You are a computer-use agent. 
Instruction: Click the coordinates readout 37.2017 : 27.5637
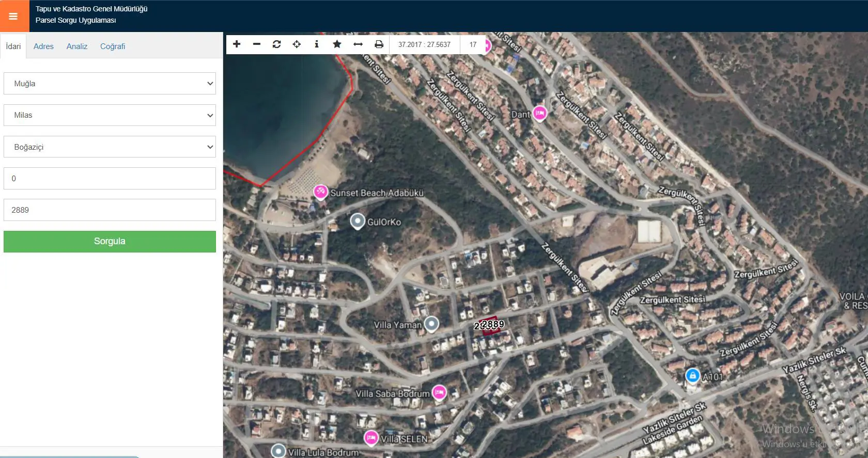[x=424, y=44]
